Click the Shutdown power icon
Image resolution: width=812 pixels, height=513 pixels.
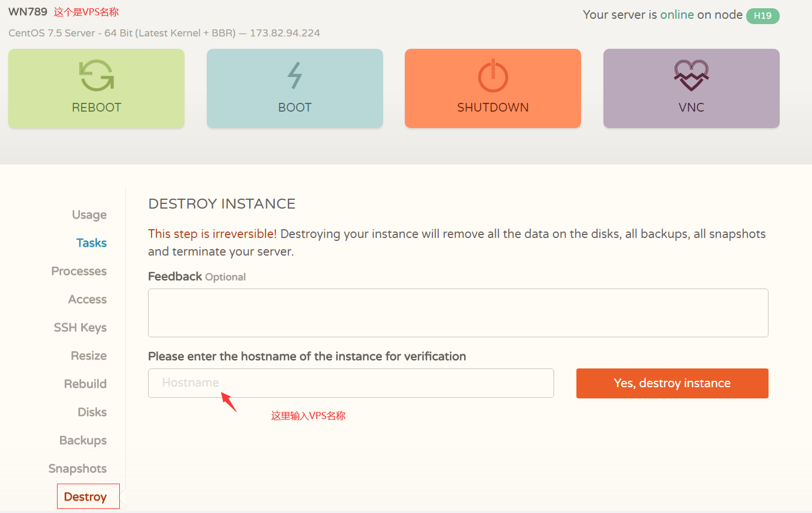tap(492, 76)
